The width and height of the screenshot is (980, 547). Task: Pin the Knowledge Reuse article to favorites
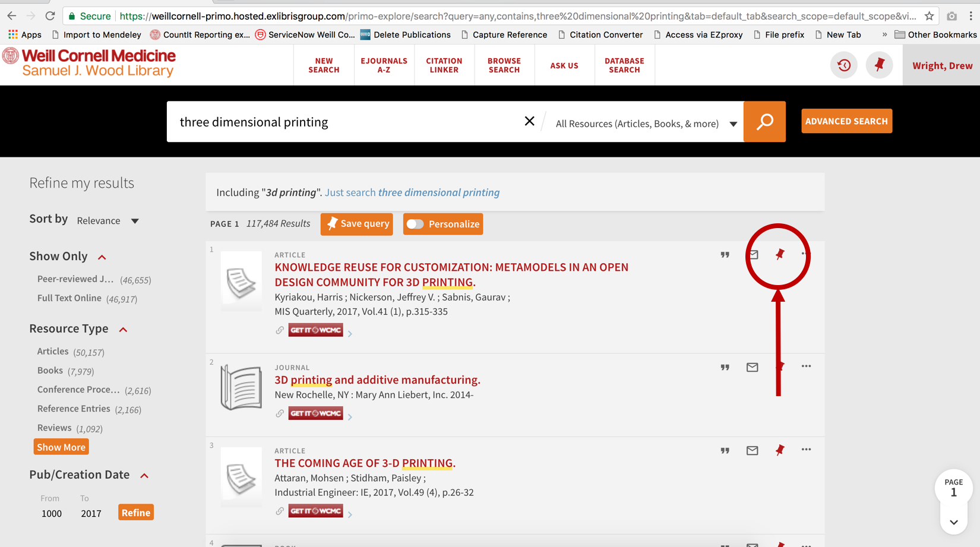pyautogui.click(x=780, y=254)
